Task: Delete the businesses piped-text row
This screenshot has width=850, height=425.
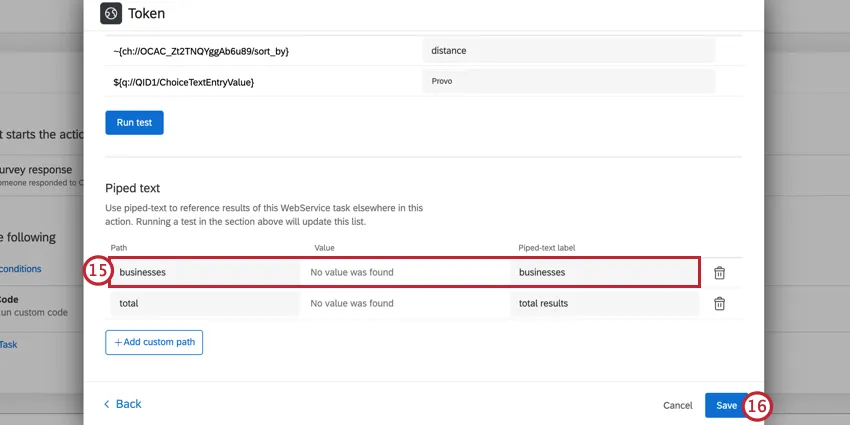Action: tap(719, 272)
